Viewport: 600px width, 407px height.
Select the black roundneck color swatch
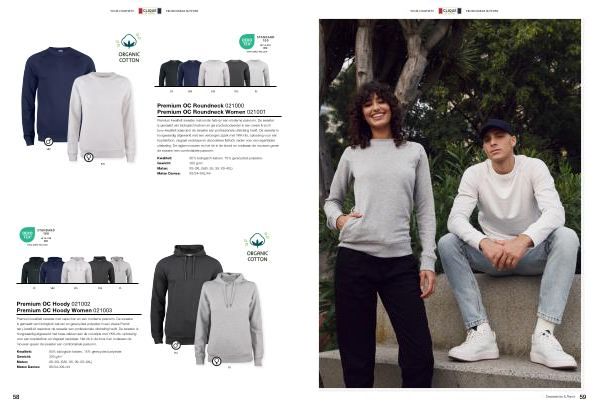[171, 73]
